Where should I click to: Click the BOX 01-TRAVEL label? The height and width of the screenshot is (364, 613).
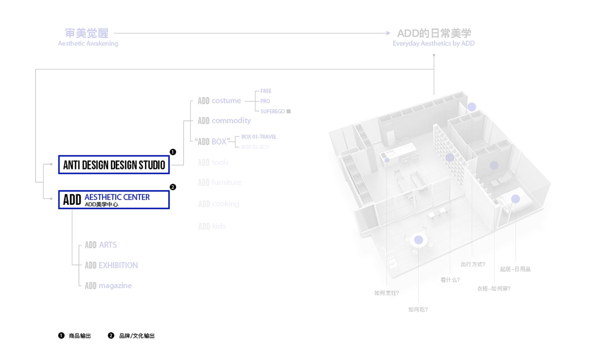point(259,137)
